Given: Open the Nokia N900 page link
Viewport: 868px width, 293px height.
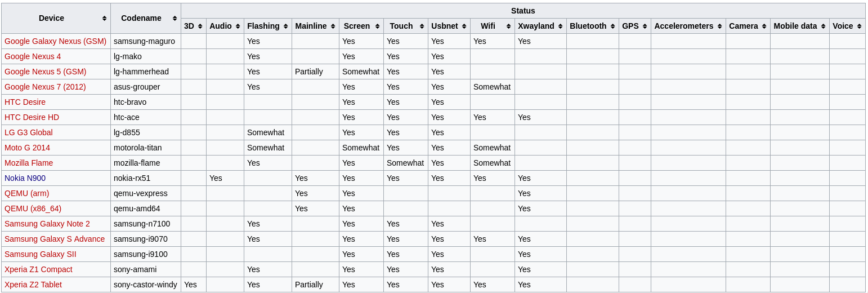Looking at the screenshot, I should click(25, 178).
